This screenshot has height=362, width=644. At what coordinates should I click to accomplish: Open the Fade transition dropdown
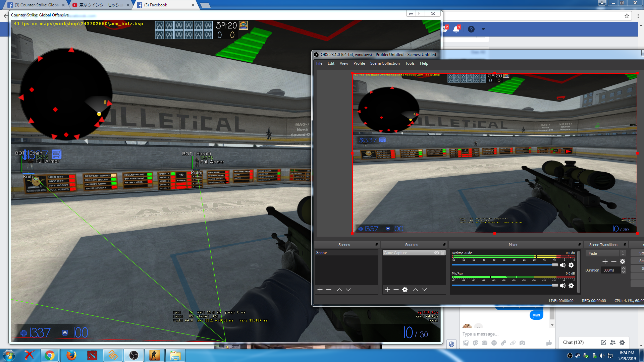pyautogui.click(x=606, y=253)
